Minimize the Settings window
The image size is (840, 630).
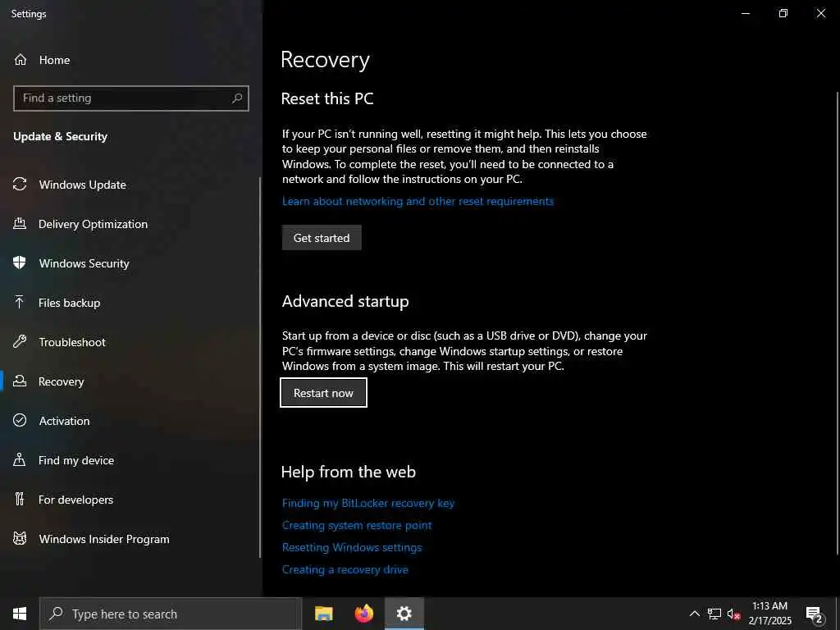[745, 13]
